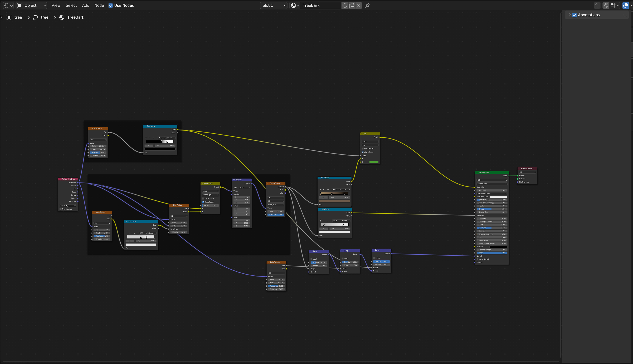Open the Object shader type dropdown

coord(32,6)
